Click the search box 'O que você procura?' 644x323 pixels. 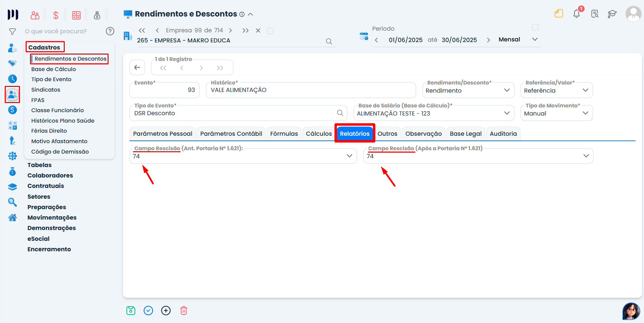pos(56,31)
